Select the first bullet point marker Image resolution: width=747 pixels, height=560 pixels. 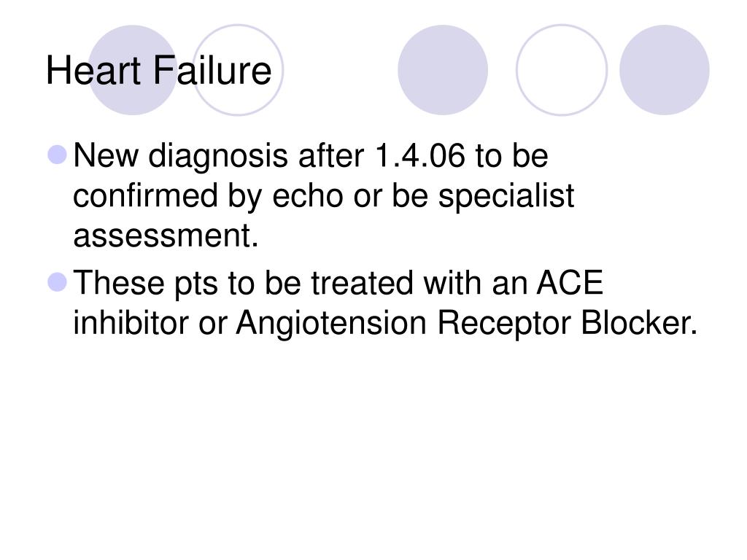coord(58,155)
